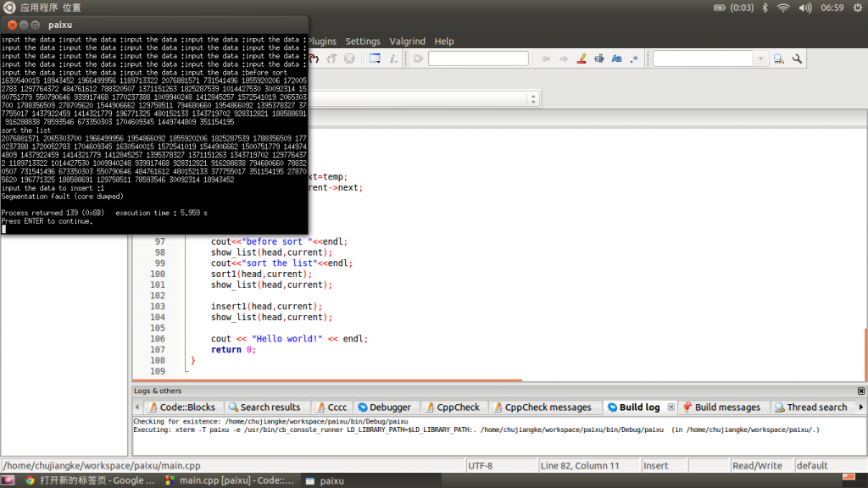Switch to the Build messages tab

pyautogui.click(x=721, y=408)
